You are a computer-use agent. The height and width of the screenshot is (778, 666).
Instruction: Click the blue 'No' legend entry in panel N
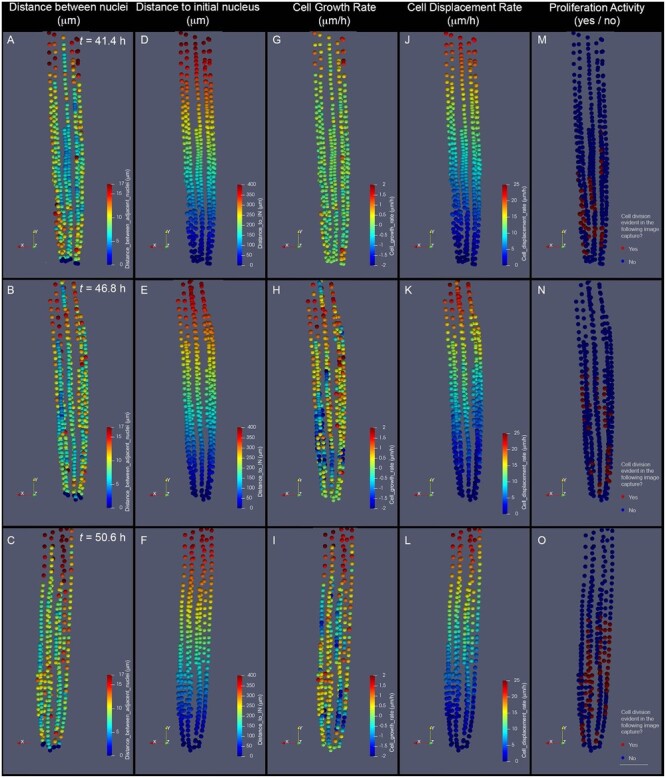[628, 510]
